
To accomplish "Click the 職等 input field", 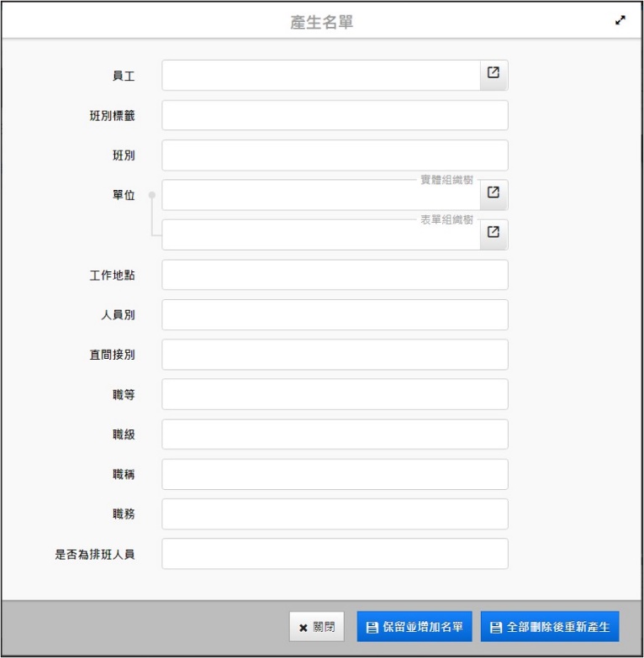I will pyautogui.click(x=335, y=394).
